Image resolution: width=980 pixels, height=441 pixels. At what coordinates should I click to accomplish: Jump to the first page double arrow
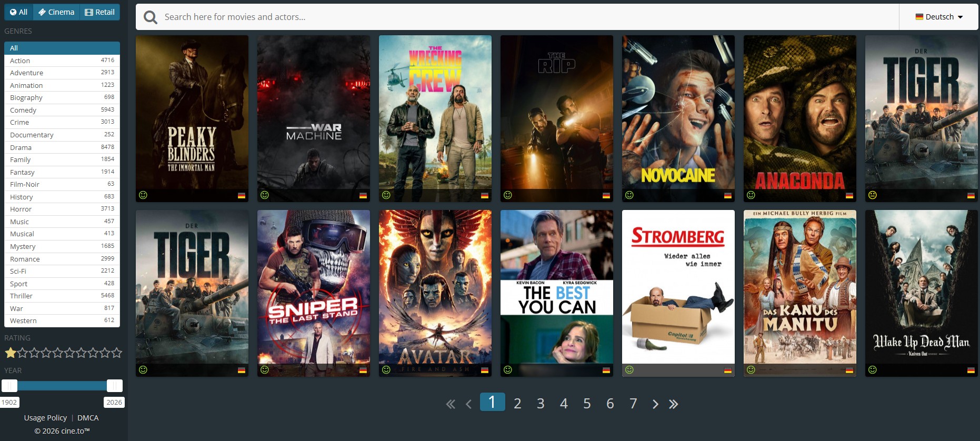pyautogui.click(x=451, y=404)
